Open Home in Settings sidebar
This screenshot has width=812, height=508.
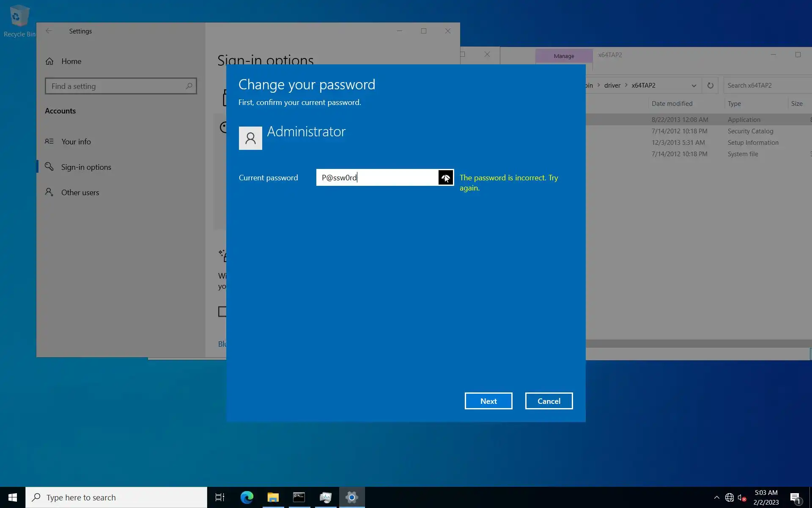(71, 61)
